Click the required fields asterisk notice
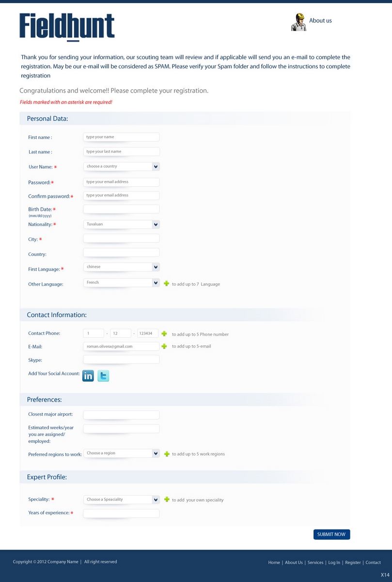 pyautogui.click(x=66, y=102)
